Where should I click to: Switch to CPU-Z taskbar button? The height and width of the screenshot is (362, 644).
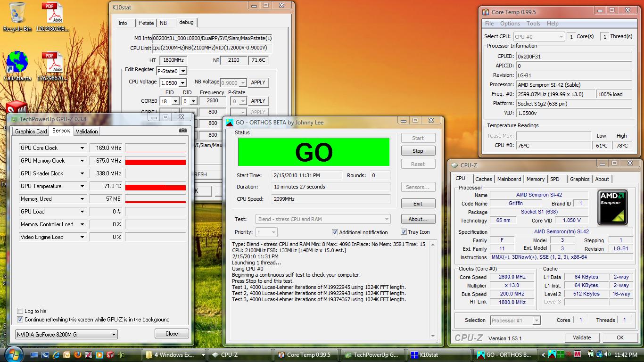pos(240,355)
